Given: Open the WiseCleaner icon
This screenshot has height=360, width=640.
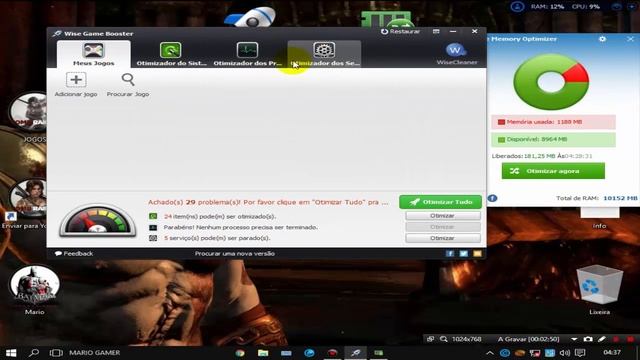Looking at the screenshot, I should [x=456, y=53].
